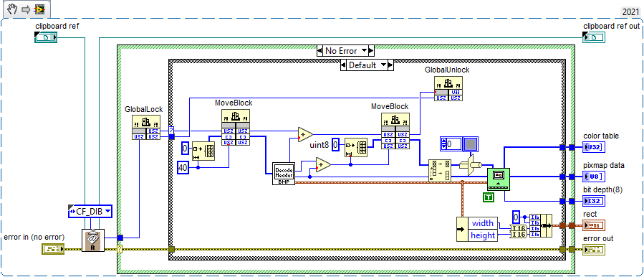Click the numeric constant 40

(x=183, y=167)
